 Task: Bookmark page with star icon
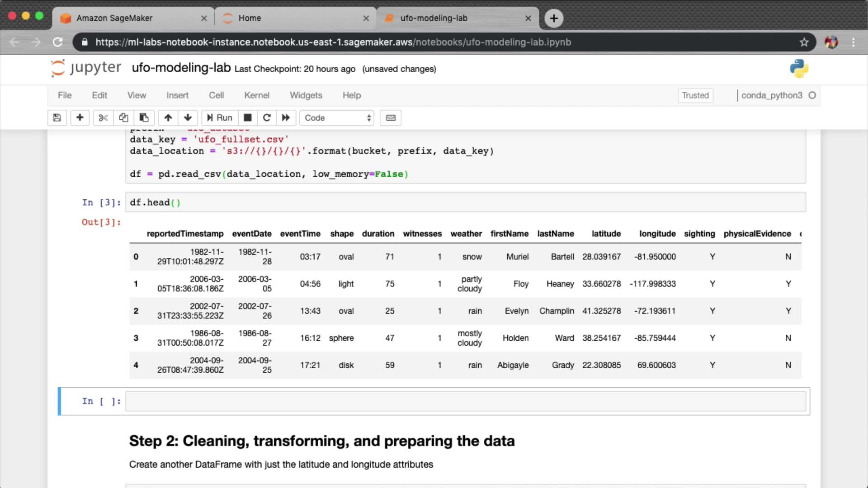click(x=804, y=42)
